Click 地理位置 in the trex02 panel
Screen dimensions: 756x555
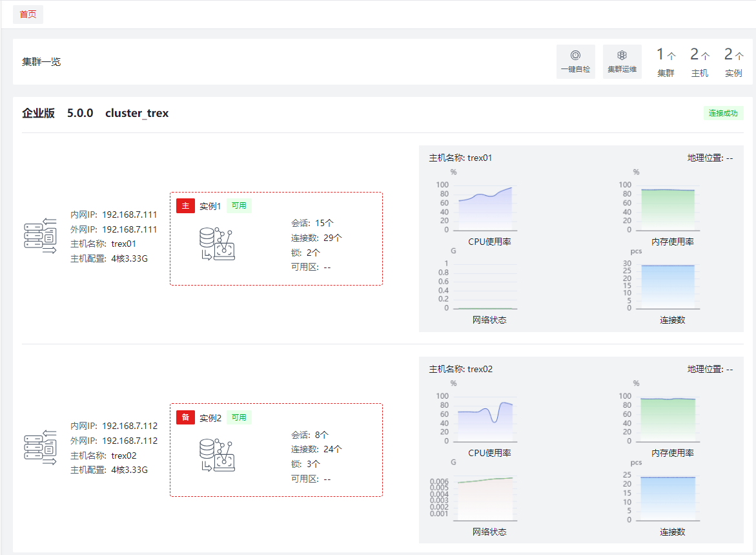(710, 370)
